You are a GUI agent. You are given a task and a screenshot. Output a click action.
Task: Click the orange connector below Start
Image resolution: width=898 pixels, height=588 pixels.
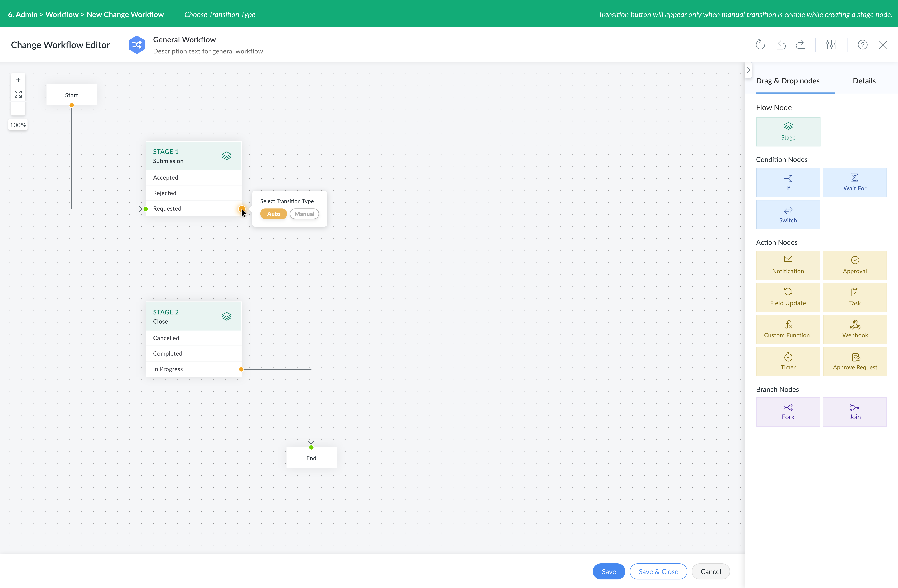[x=71, y=105]
